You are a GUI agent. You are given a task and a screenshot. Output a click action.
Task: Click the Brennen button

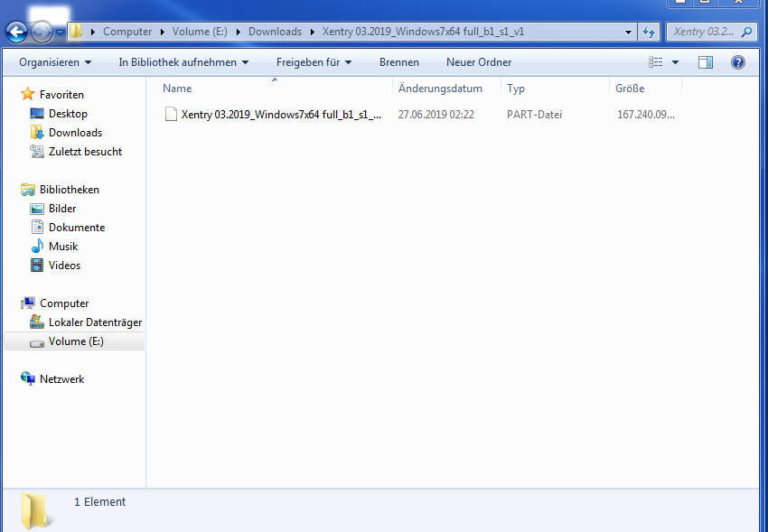(x=399, y=62)
